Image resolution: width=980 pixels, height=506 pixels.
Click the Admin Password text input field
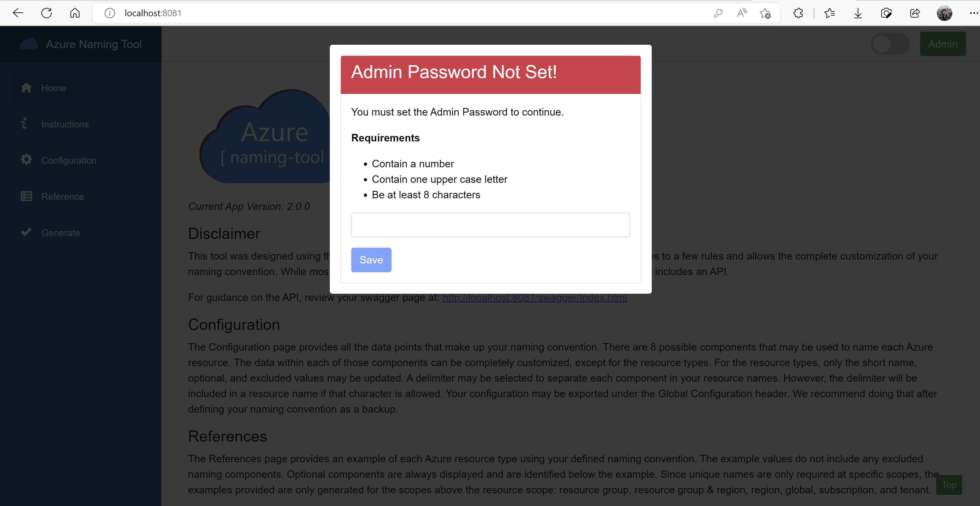491,225
